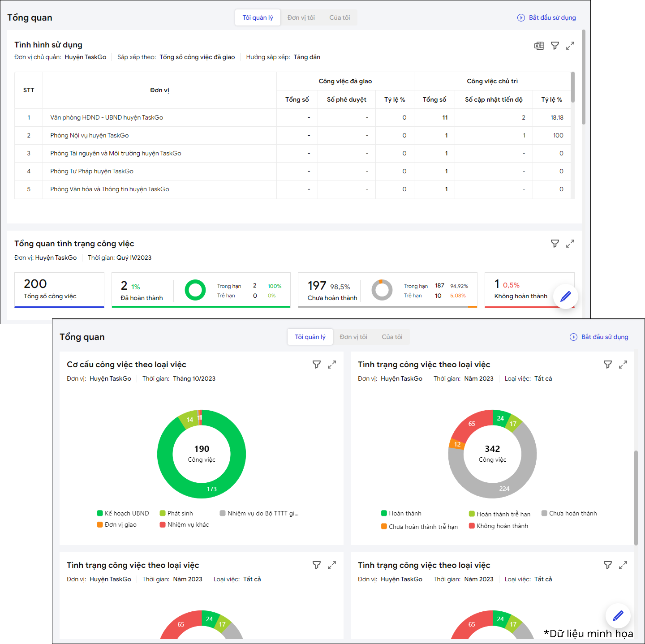Select row Phòng Tài nguyên và Môi trường huyện TaskGo
The width and height of the screenshot is (645, 644).
(x=293, y=153)
